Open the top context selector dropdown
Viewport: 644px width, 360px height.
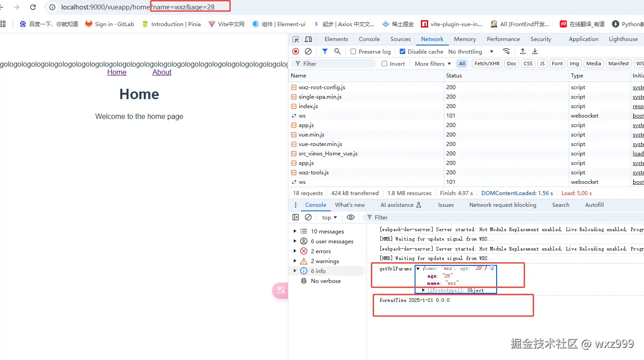tap(329, 217)
